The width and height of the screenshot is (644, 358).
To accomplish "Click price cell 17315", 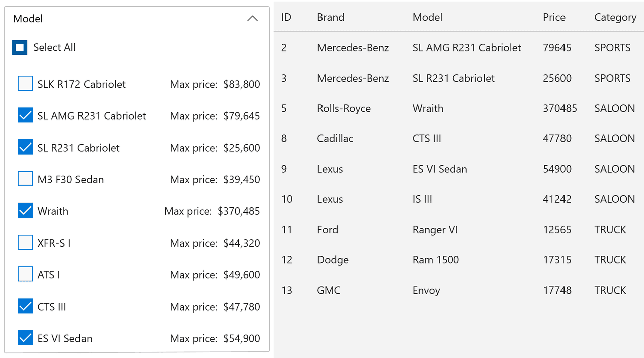I will coord(557,260).
